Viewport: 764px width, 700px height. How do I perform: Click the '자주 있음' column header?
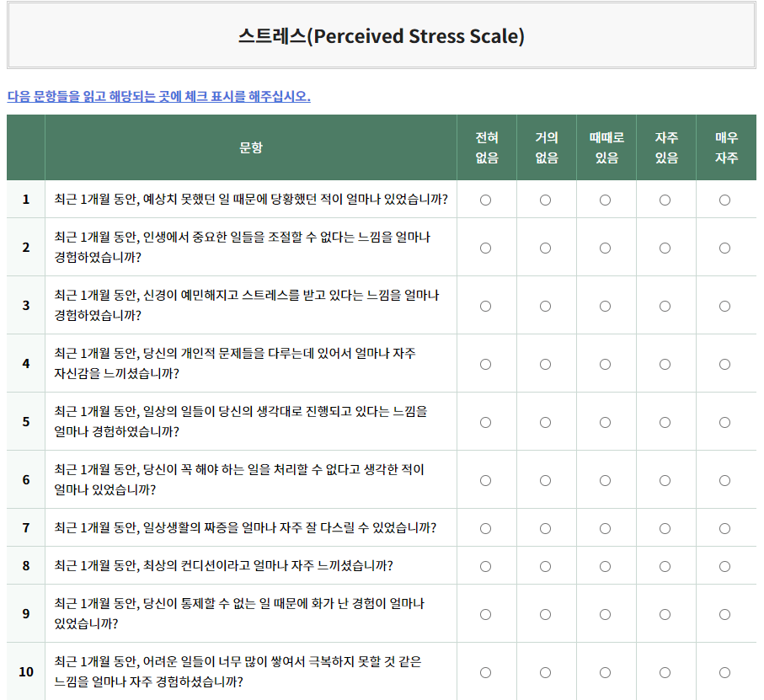[666, 147]
